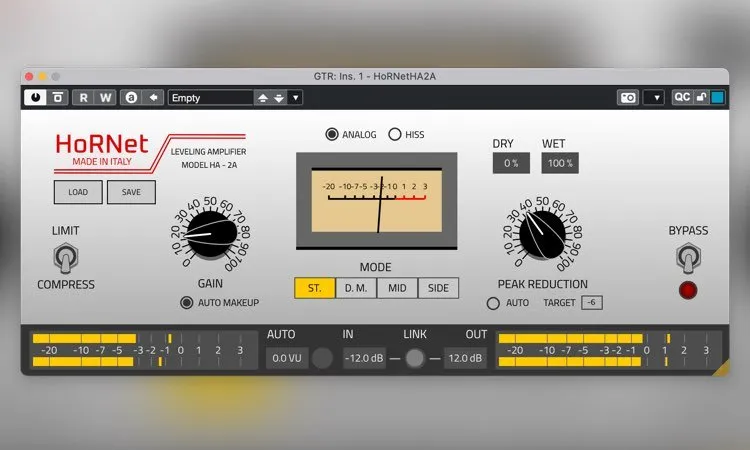750x450 pixels.
Task: Click the AUTO 0.0 VU value field
Action: point(287,358)
